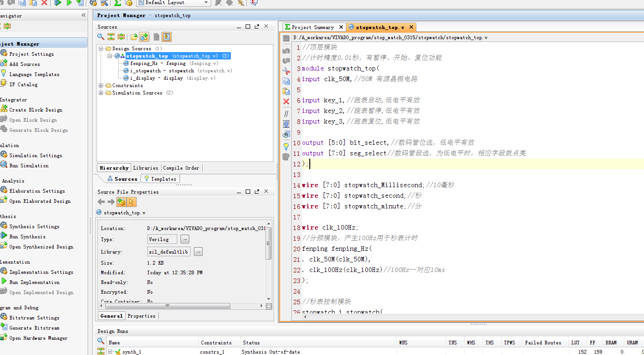
Task: Click Undo icon in editor sidebar
Action: [286, 50]
